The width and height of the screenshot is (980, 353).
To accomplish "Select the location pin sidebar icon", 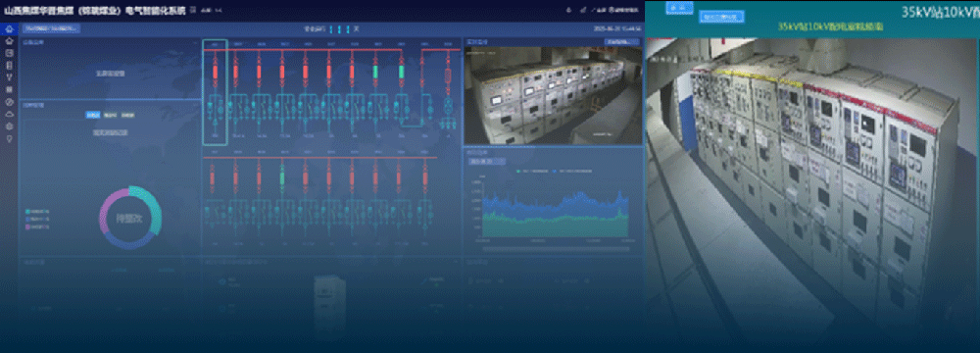I will [9, 139].
